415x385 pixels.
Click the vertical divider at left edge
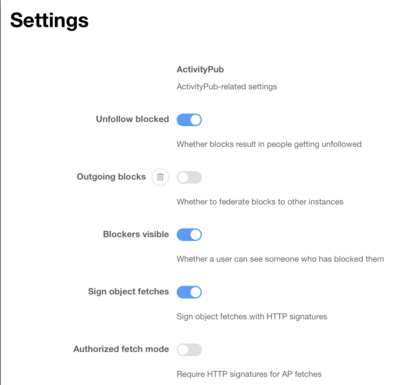click(1, 192)
